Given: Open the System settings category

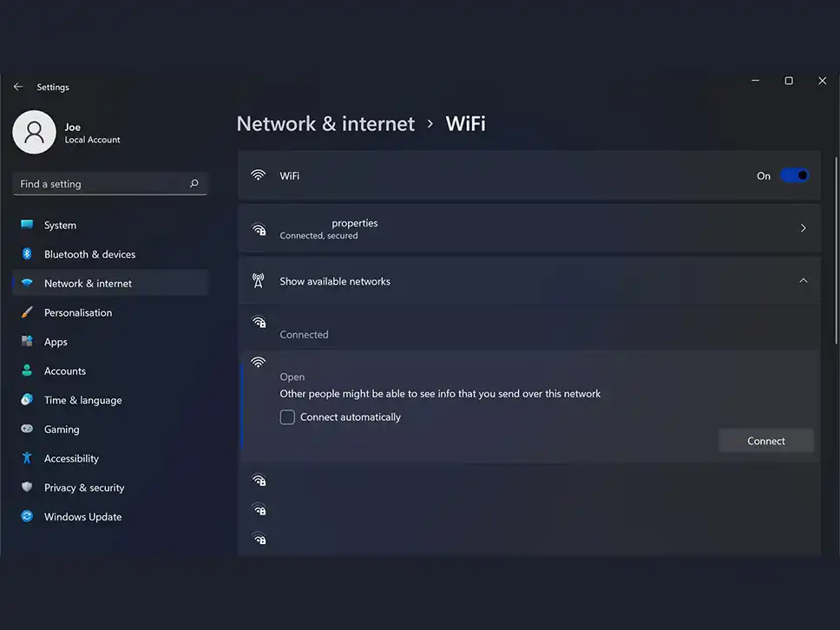Looking at the screenshot, I should (60, 226).
